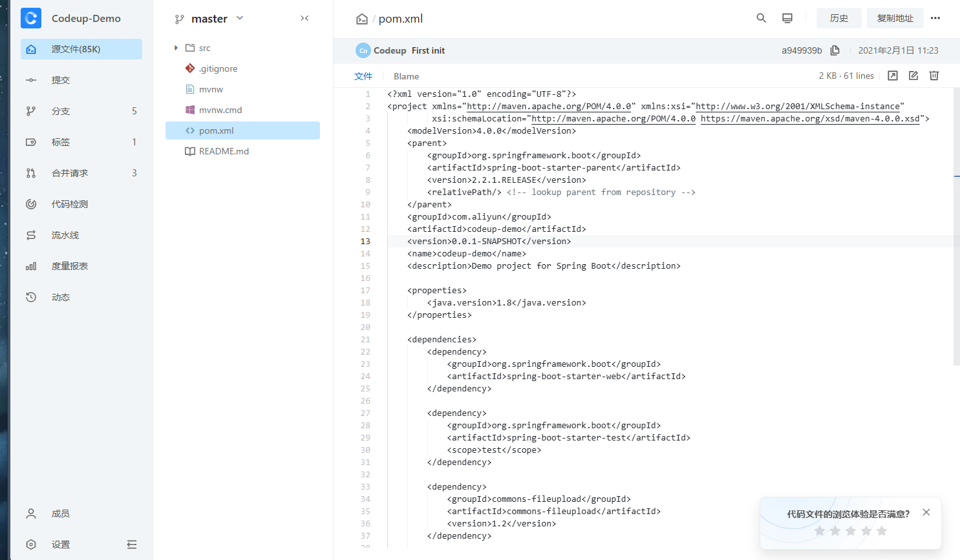Rate two stars in survey
Viewport: 960px width, 560px height.
pos(835,531)
